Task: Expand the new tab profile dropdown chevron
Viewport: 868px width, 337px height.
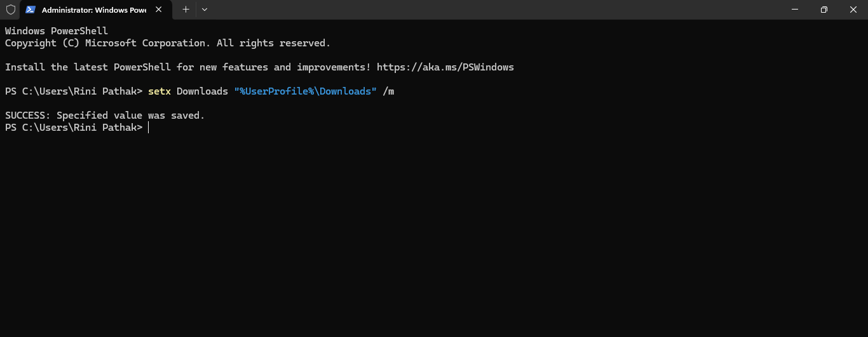Action: (204, 10)
